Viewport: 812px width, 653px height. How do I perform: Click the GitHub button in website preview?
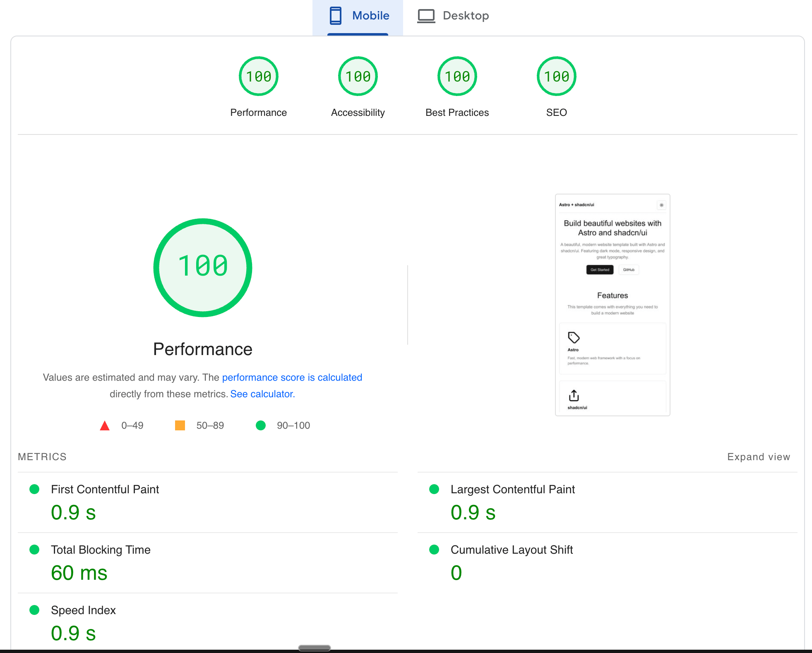[629, 269]
